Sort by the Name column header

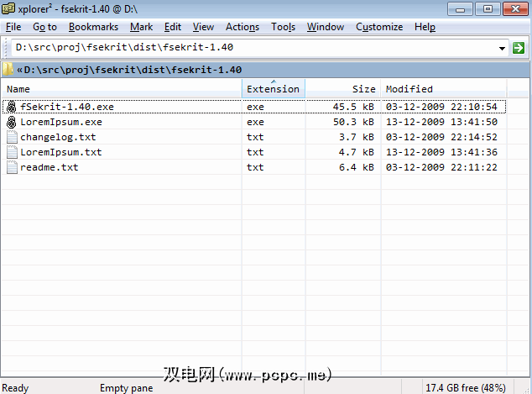pos(122,89)
